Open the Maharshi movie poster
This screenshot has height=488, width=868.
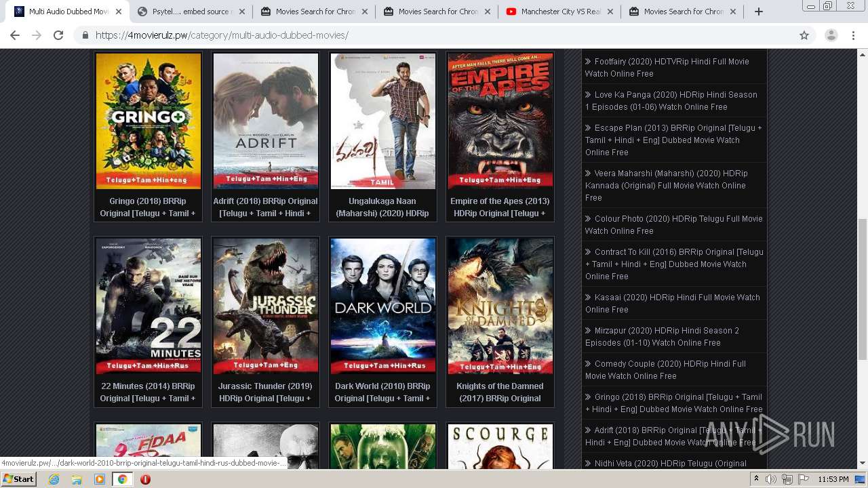(383, 121)
